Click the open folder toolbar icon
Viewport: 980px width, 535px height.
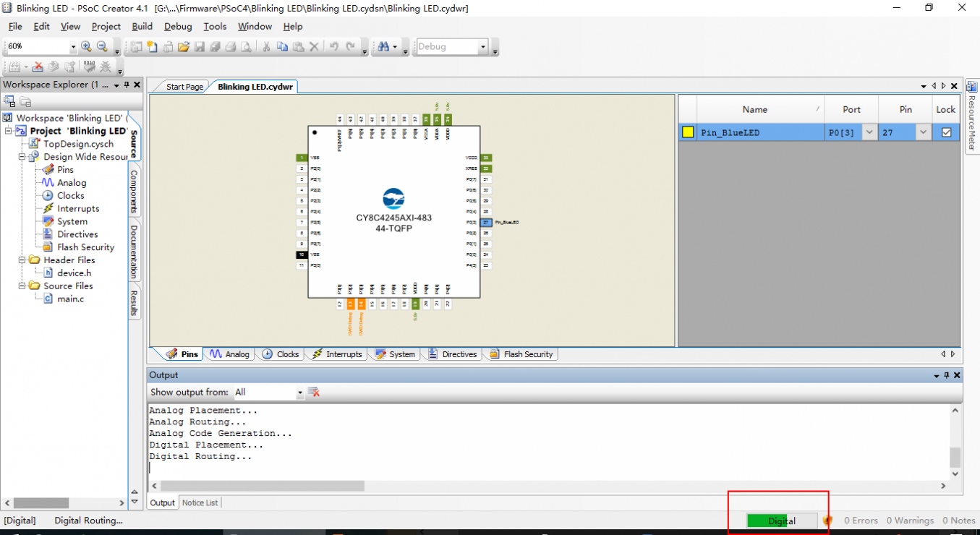(183, 47)
